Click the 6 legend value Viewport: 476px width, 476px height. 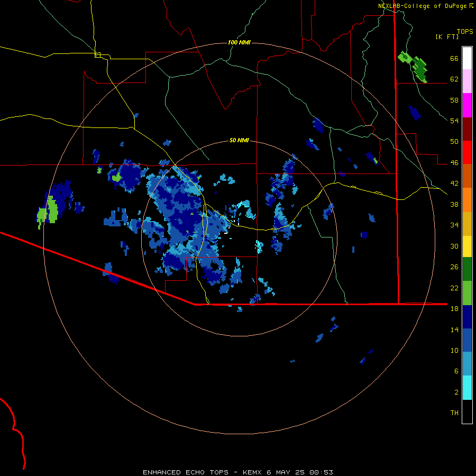456,371
